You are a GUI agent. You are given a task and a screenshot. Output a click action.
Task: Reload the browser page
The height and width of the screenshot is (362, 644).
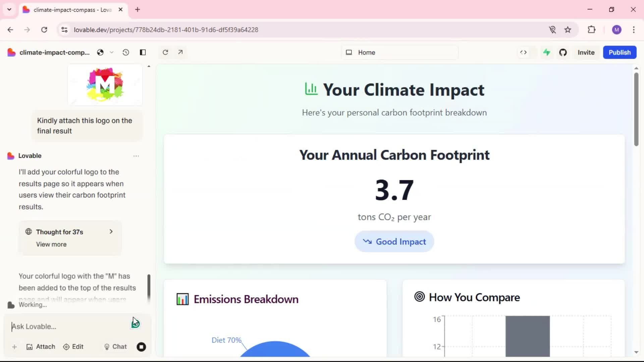(x=44, y=30)
